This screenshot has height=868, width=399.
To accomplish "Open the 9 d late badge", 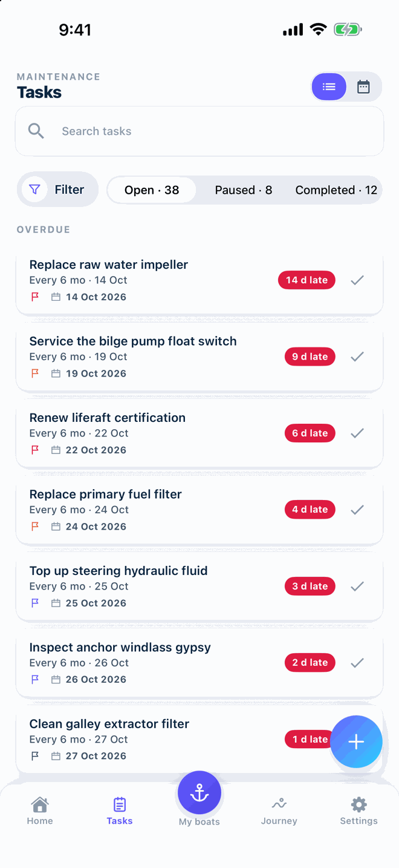I will point(310,357).
